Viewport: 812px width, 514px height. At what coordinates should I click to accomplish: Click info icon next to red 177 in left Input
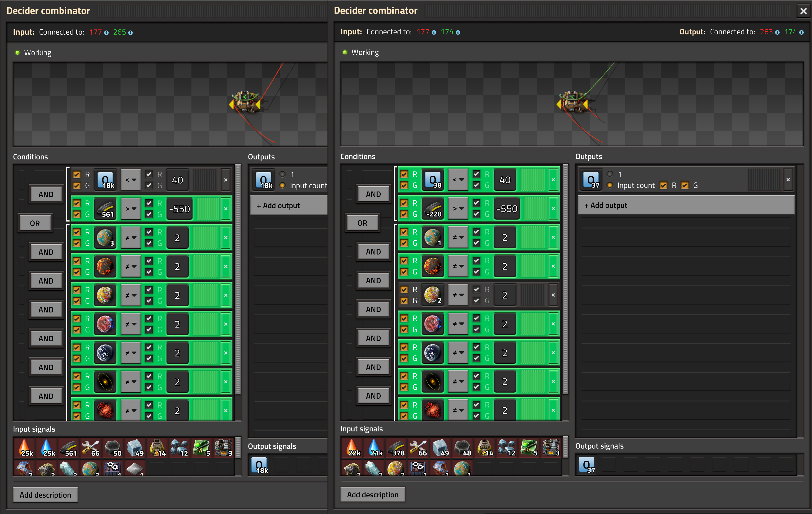(106, 33)
